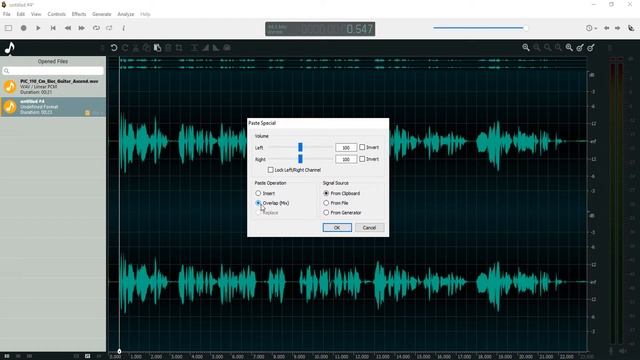Click the playhead marker on the timeline
The height and width of the screenshot is (360, 640).
pos(119,351)
